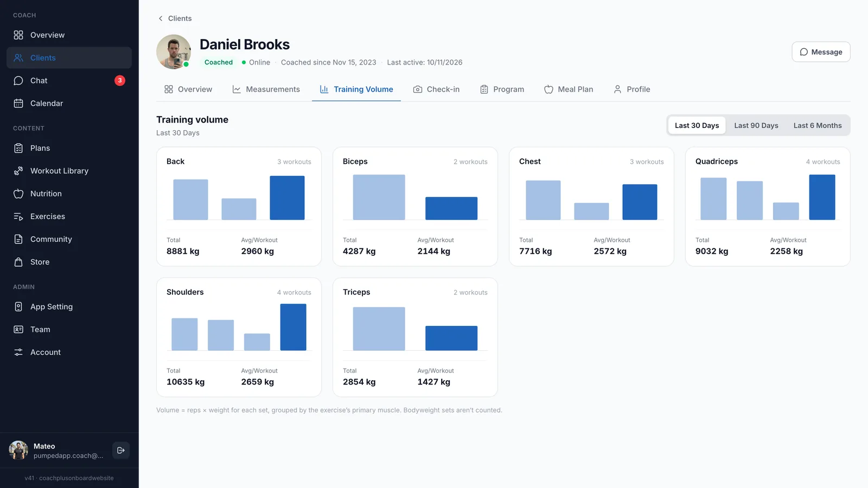Click the Chest total 7716 kg value
The height and width of the screenshot is (488, 868).
click(x=535, y=252)
